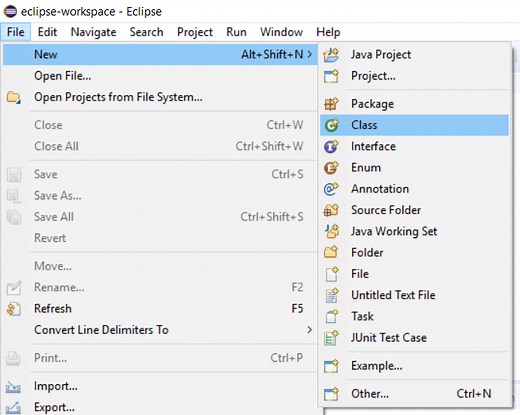Screen dimensions: 520x415
Task: Select Annotation label in New submenu
Action: tap(380, 189)
